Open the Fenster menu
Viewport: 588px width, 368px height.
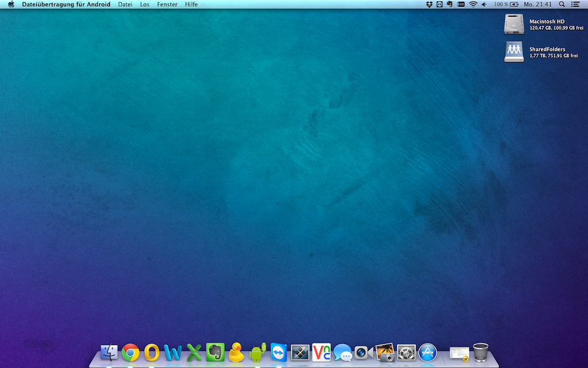coord(167,5)
